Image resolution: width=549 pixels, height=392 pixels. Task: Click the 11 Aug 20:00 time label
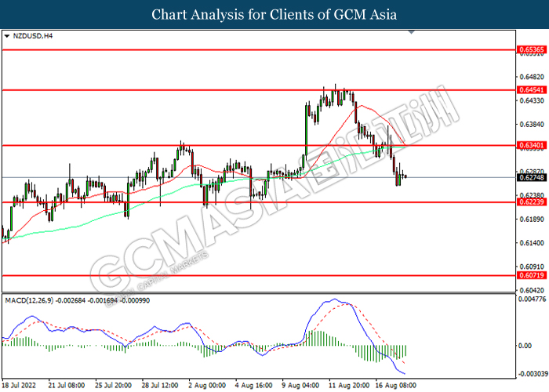(x=349, y=386)
